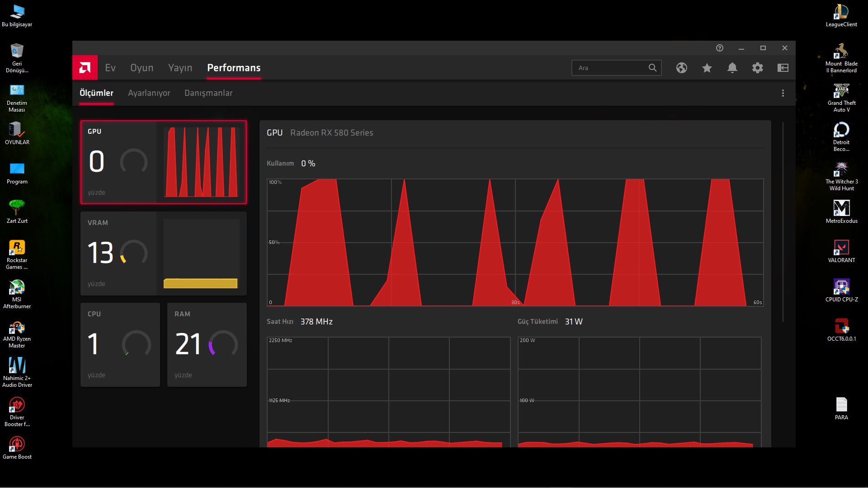Viewport: 868px width, 488px height.
Task: Launch Rockstar Games launcher icon
Action: tap(17, 255)
